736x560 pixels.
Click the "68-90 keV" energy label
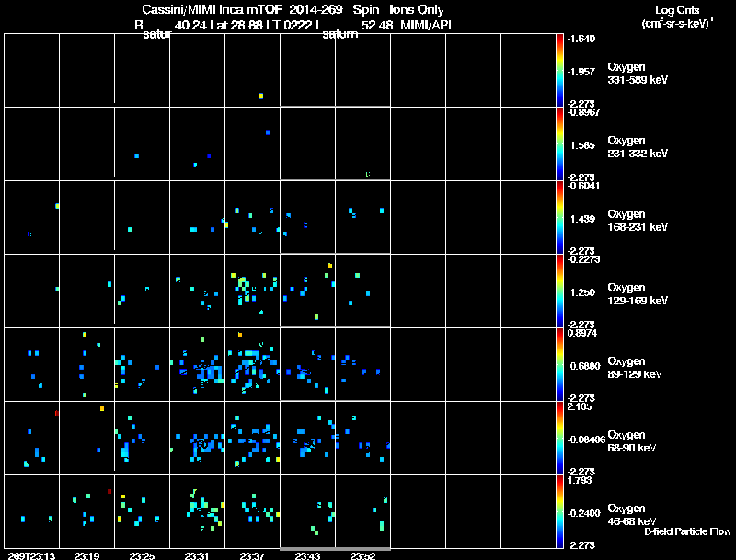632,448
